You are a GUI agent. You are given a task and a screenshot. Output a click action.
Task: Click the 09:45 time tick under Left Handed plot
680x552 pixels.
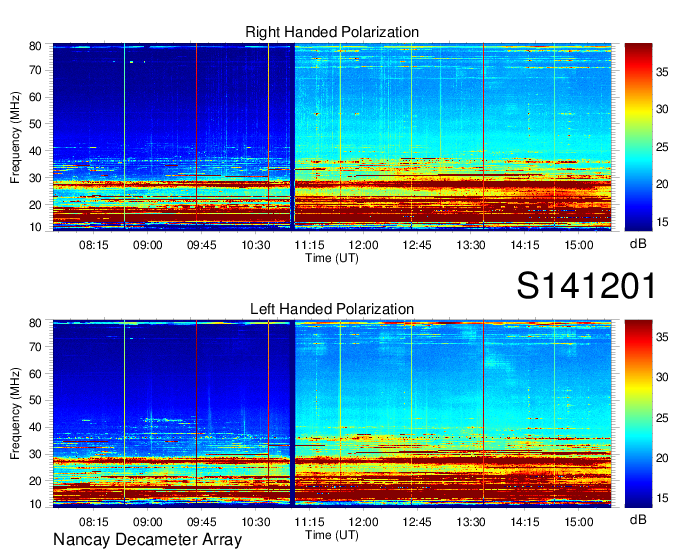coord(201,522)
